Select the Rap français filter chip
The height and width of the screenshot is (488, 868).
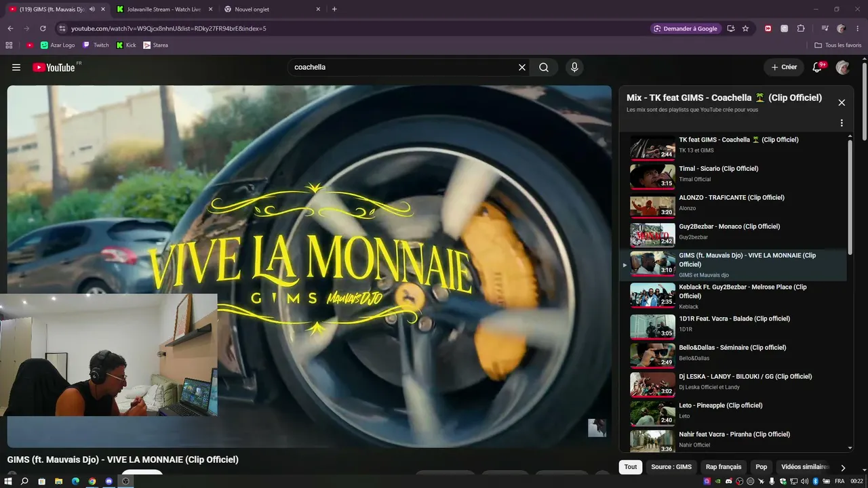(x=724, y=467)
